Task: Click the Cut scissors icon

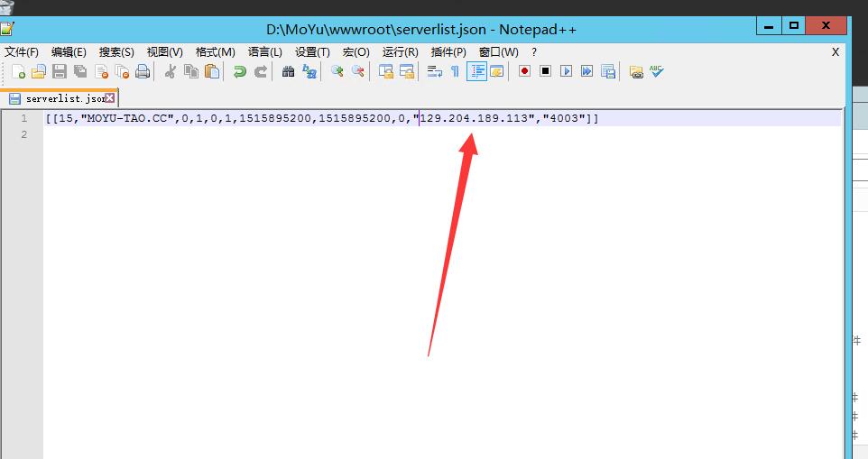Action: click(170, 71)
